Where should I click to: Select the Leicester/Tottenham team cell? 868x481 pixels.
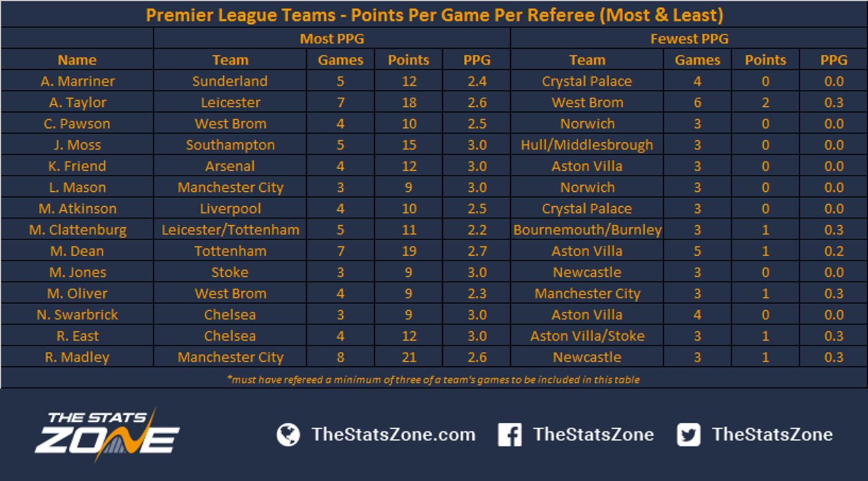pos(230,230)
